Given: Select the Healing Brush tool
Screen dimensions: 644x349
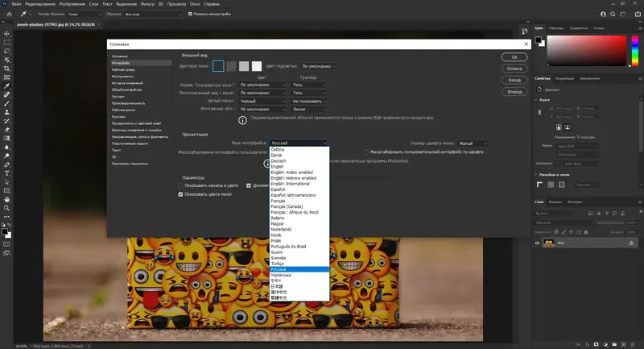Looking at the screenshot, I should click(x=6, y=94).
